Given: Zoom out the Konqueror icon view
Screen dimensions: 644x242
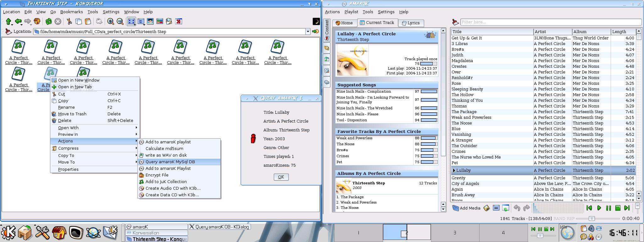Looking at the screenshot, I should [120, 21].
